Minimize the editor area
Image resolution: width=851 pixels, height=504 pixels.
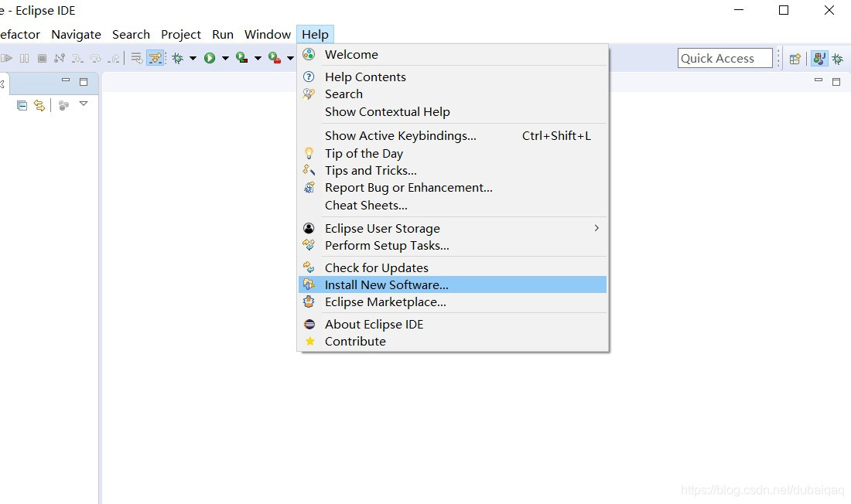tap(819, 80)
